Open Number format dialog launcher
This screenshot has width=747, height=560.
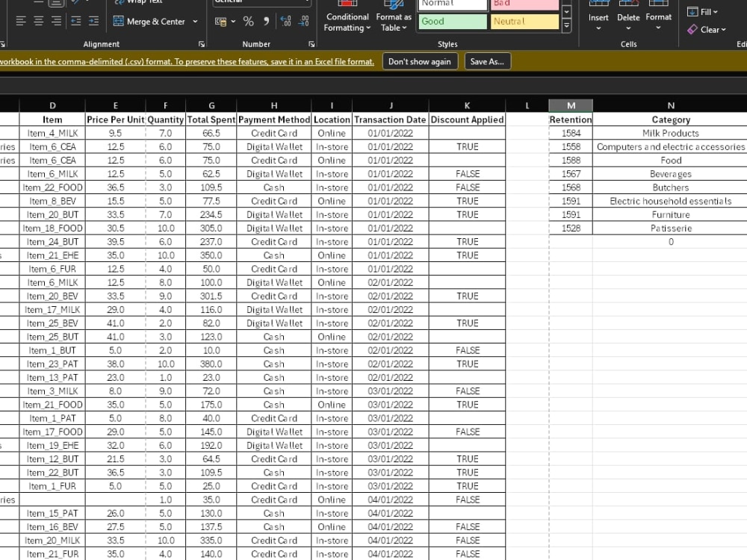[x=311, y=44]
